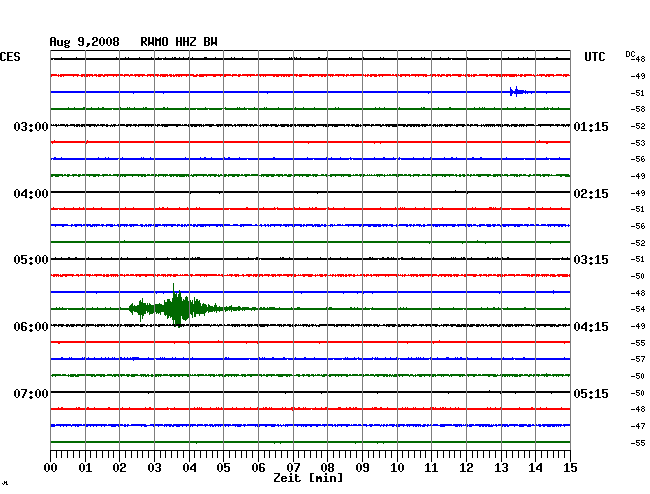Select minute tick label 01
This screenshot has height=494, width=650.
click(x=85, y=467)
